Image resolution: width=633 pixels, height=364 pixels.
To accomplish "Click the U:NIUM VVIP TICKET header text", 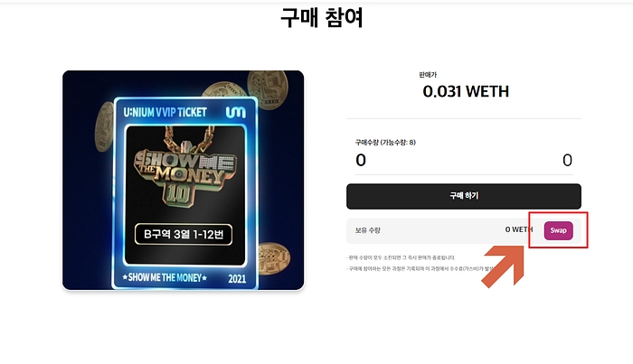I will (165, 112).
